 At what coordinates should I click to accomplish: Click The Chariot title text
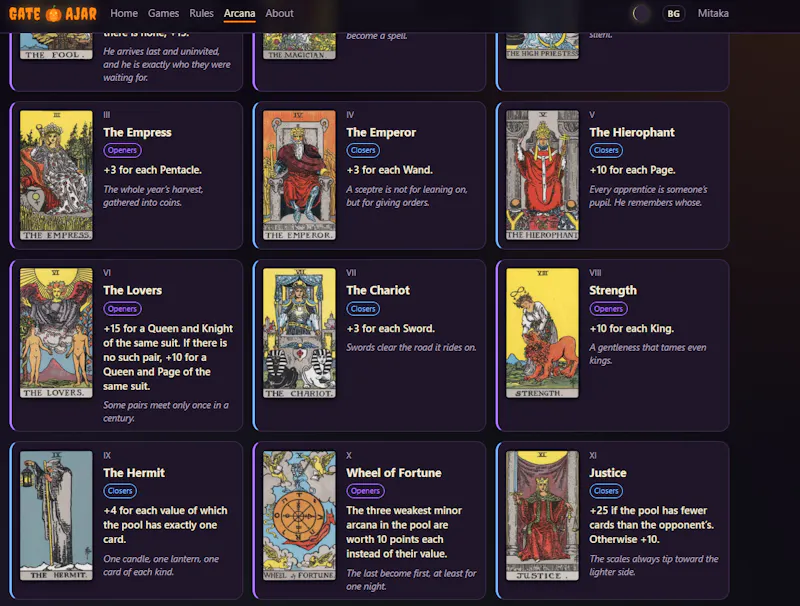point(378,290)
